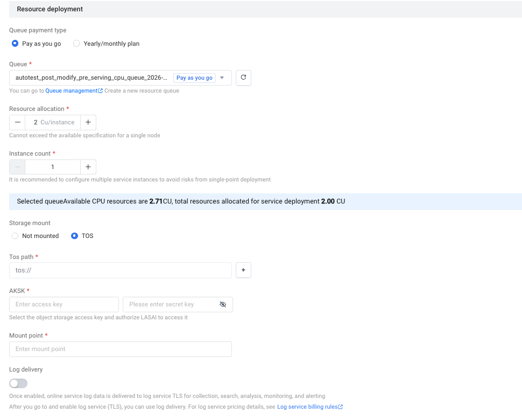Click the Tos path input field
The height and width of the screenshot is (420, 522).
121,270
